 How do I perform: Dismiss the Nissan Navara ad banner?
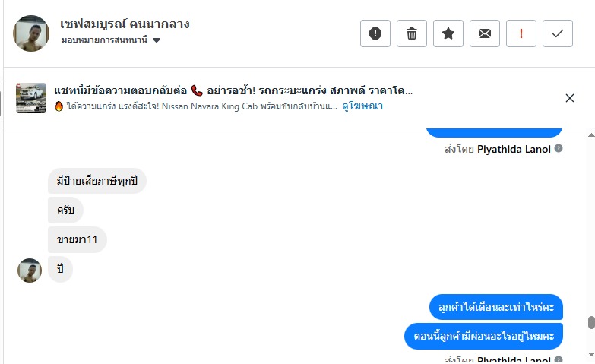[570, 98]
